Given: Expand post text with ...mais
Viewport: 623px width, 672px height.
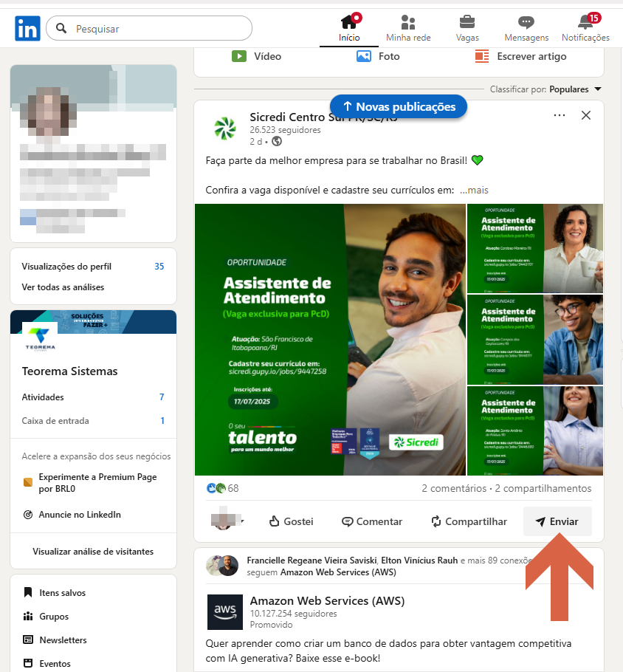Looking at the screenshot, I should 474,190.
